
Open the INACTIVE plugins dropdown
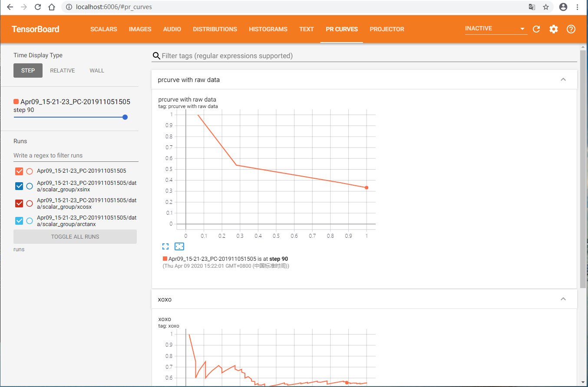(x=496, y=29)
